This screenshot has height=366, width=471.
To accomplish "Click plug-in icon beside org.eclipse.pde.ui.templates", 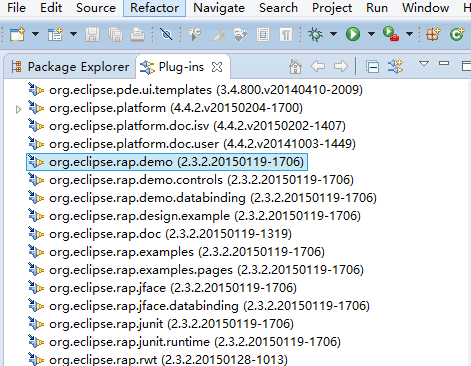I will click(x=36, y=90).
